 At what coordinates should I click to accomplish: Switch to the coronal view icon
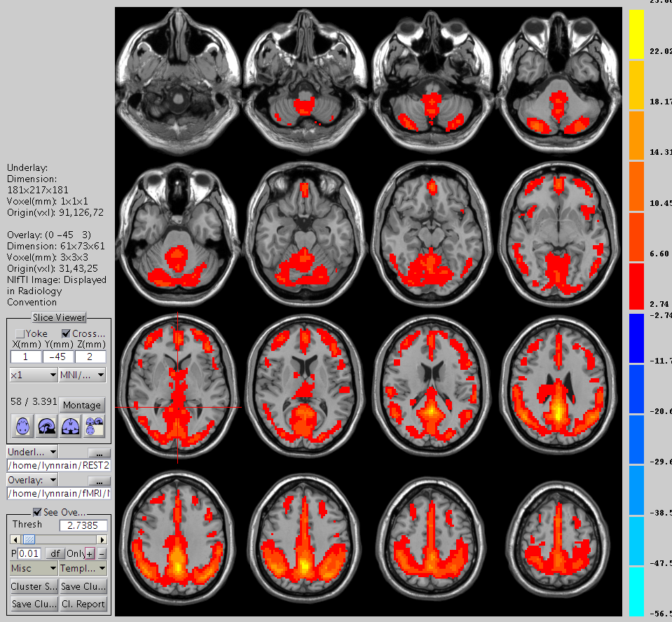click(70, 426)
